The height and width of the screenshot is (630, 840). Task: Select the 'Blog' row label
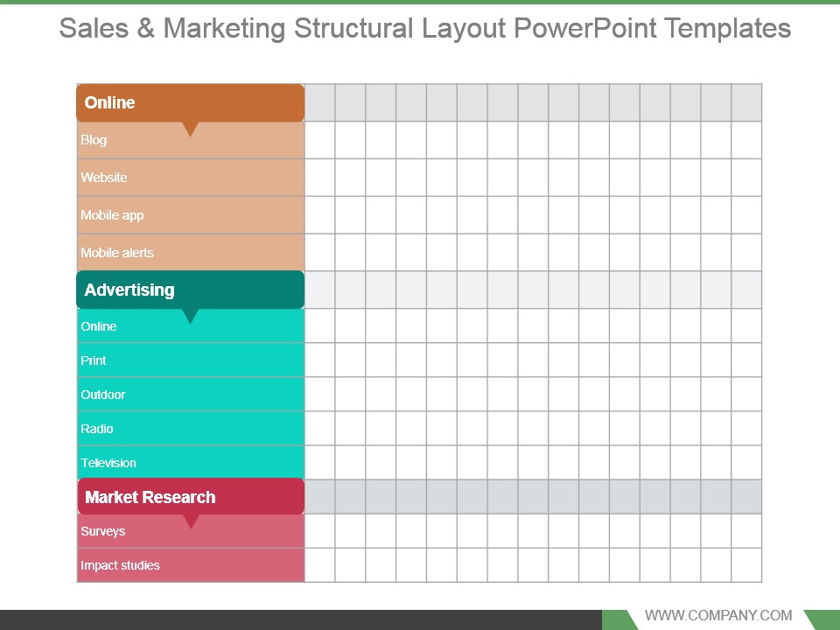pyautogui.click(x=94, y=140)
